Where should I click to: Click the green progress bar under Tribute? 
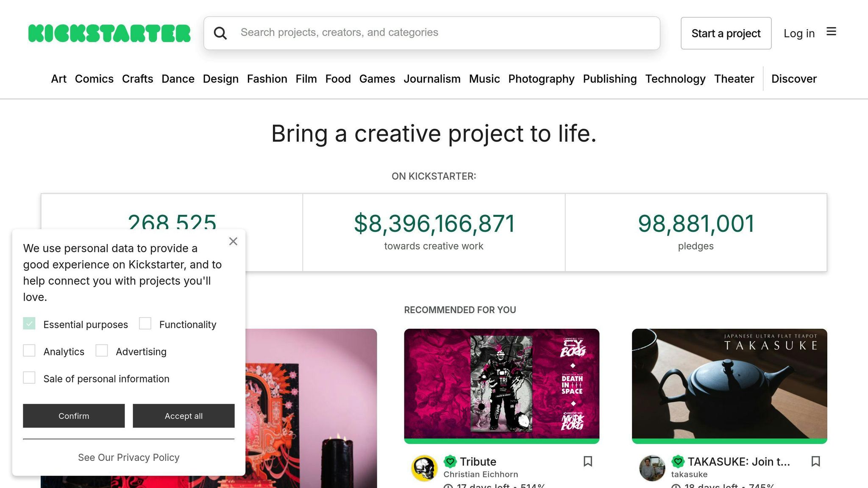click(502, 441)
